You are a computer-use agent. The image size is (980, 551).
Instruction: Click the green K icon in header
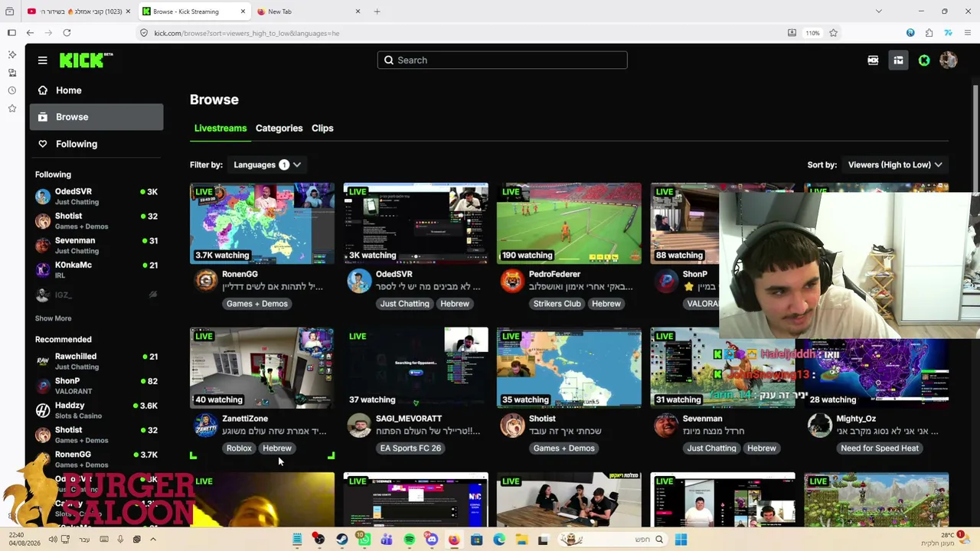(x=924, y=60)
